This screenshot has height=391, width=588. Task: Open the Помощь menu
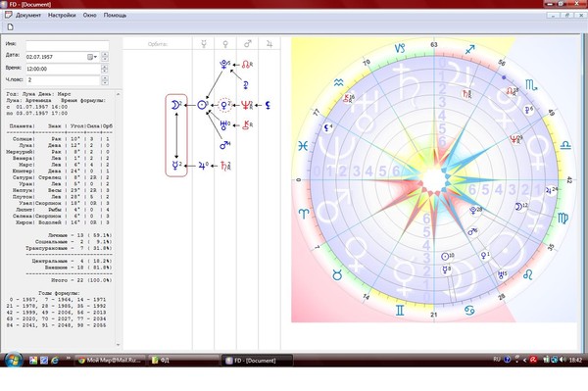tap(115, 15)
